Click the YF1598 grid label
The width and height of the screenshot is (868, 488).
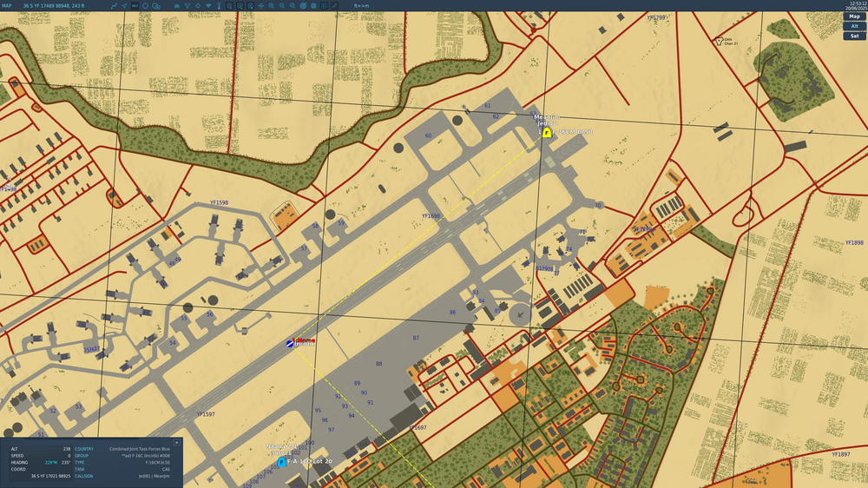point(219,202)
